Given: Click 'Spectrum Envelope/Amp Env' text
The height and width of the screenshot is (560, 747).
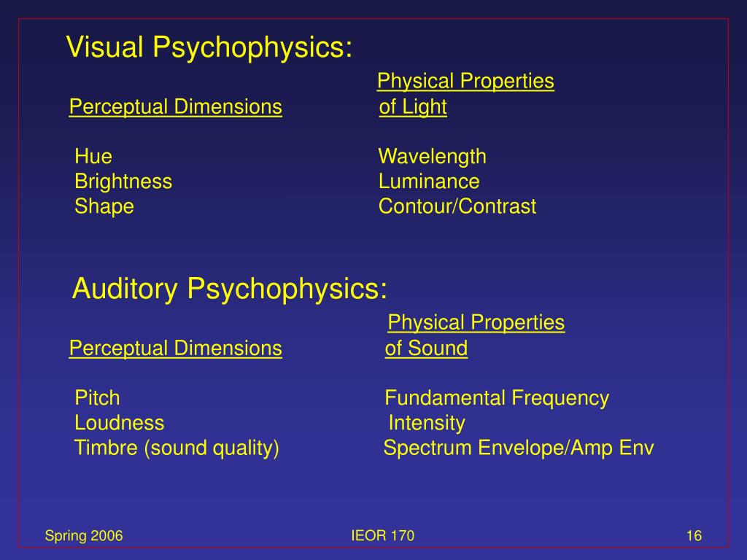Looking at the screenshot, I should click(x=519, y=448).
